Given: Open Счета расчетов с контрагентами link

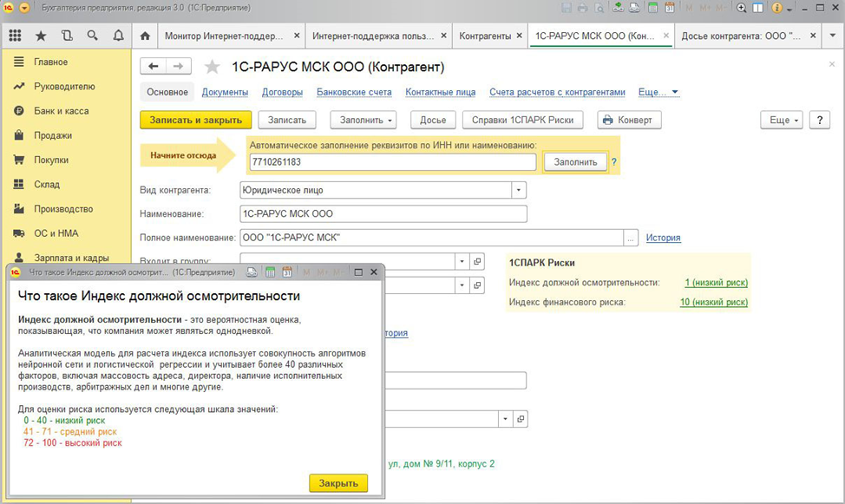Looking at the screenshot, I should coord(557,92).
